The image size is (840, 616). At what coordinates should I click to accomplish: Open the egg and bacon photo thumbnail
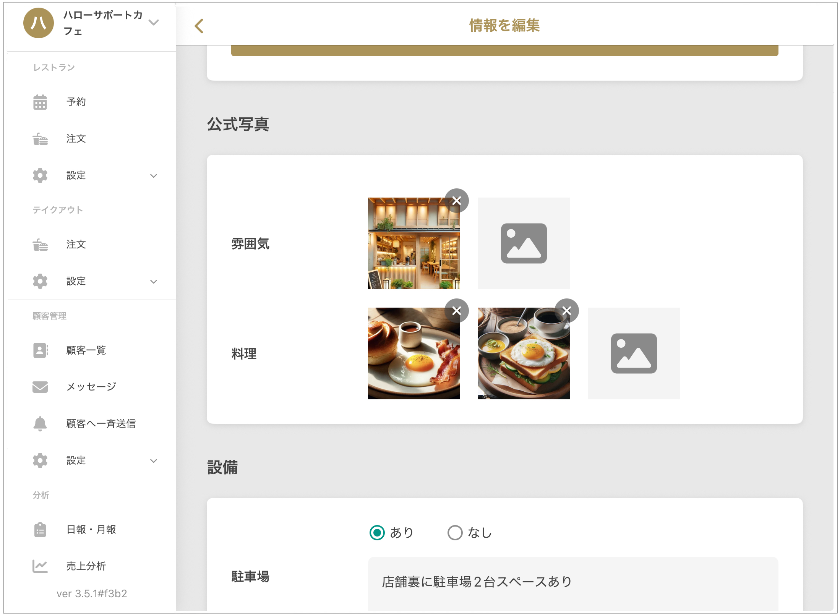(x=414, y=353)
